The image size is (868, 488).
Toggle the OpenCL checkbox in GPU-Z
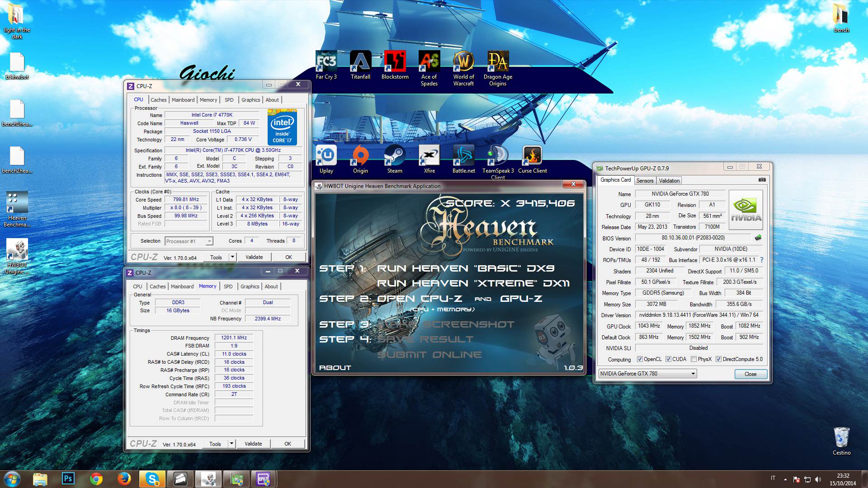coord(640,359)
